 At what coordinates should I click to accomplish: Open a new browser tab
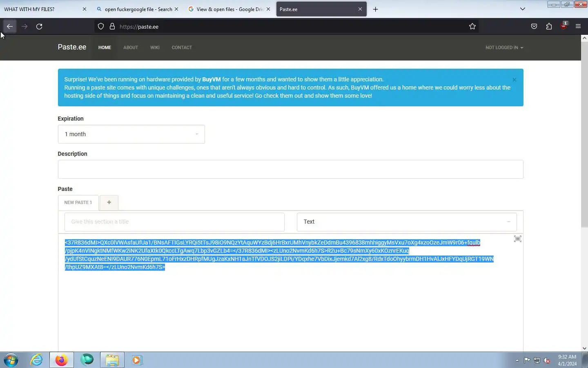376,9
